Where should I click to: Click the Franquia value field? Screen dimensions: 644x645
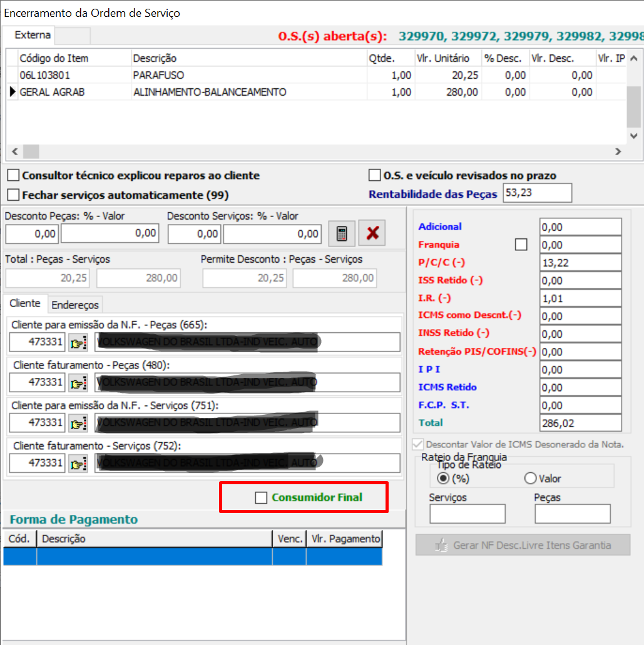[580, 245]
